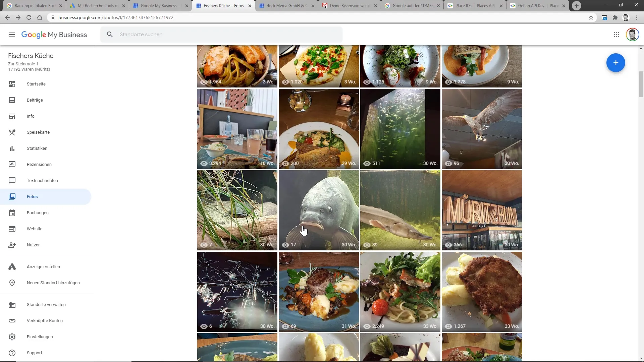
Task: Open Anzeige erstellen
Action: tap(46, 267)
